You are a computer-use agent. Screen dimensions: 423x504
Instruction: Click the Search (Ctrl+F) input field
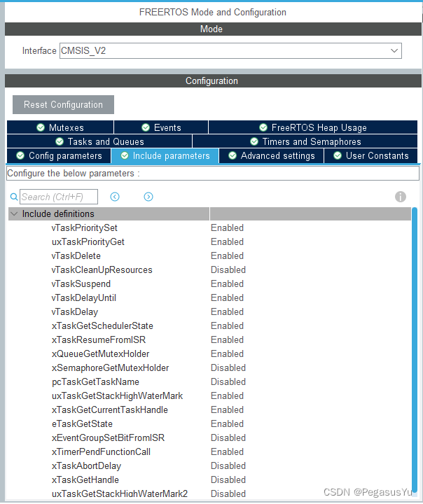(x=59, y=197)
